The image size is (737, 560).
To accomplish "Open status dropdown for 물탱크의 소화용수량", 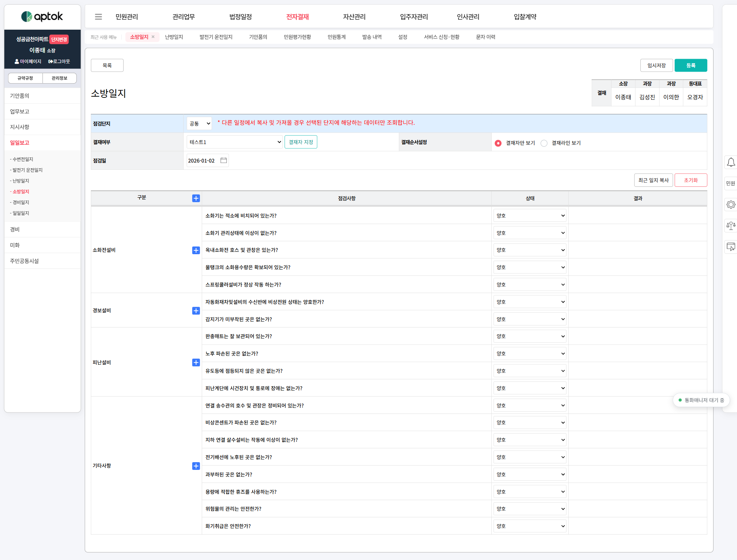I will [x=530, y=267].
